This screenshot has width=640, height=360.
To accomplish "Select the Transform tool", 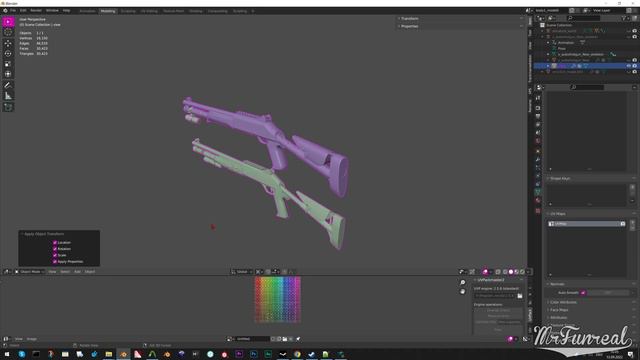I will pos(8,74).
